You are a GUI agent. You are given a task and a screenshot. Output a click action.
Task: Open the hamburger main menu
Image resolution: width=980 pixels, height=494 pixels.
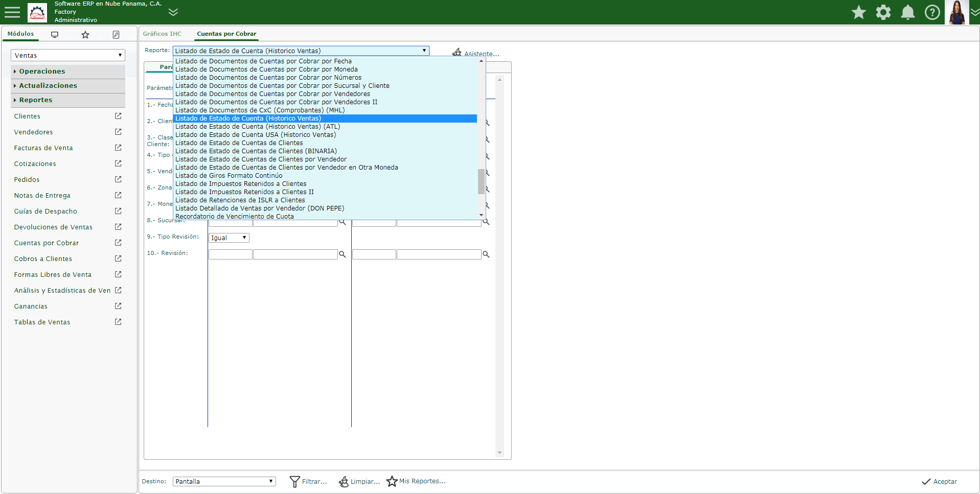pyautogui.click(x=12, y=12)
